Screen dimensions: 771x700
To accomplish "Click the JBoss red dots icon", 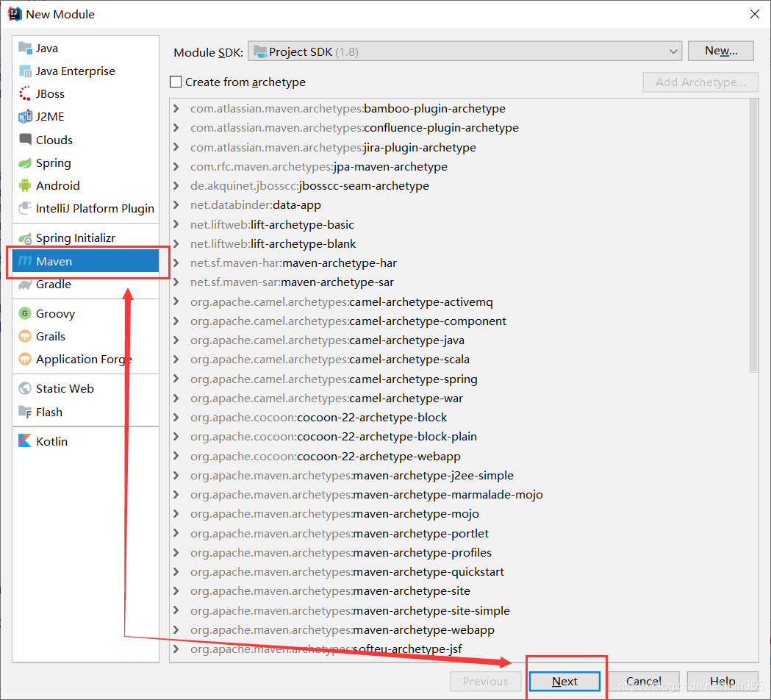I will point(24,93).
